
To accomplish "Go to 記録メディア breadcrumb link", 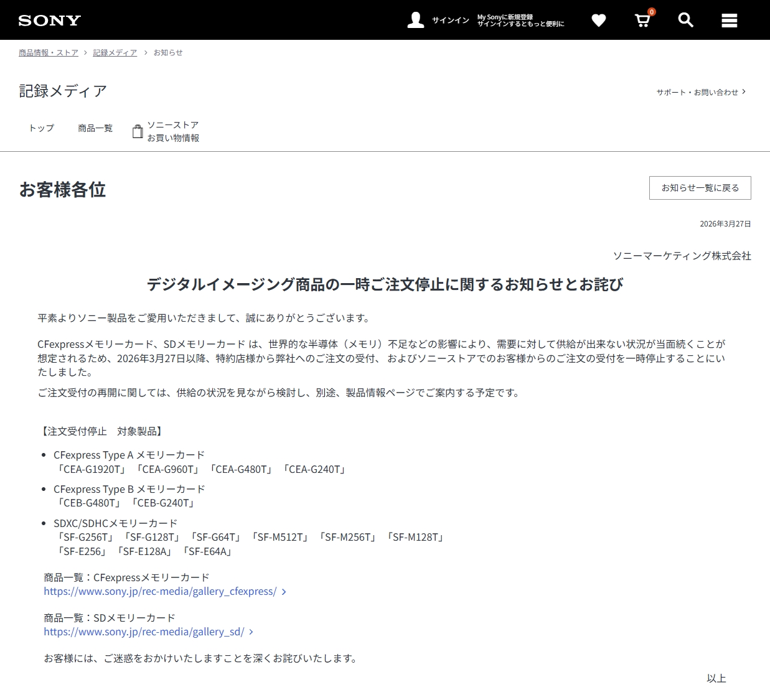I will (x=115, y=53).
